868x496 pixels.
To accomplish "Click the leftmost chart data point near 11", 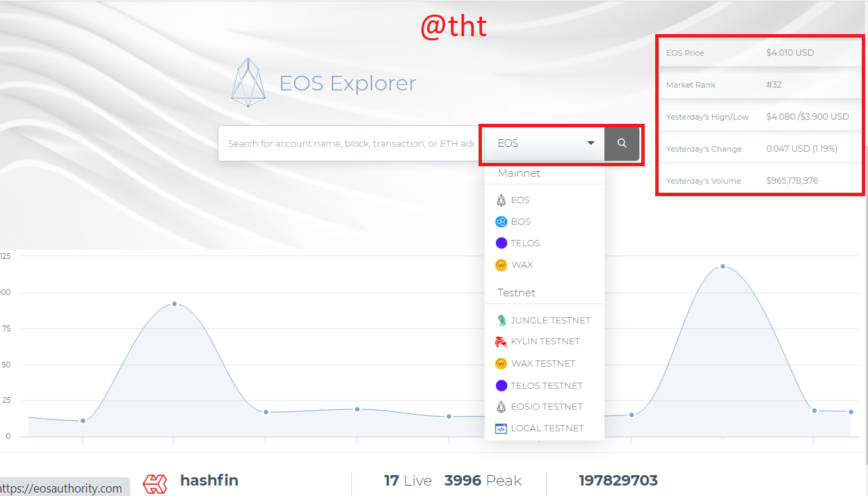I will (83, 421).
